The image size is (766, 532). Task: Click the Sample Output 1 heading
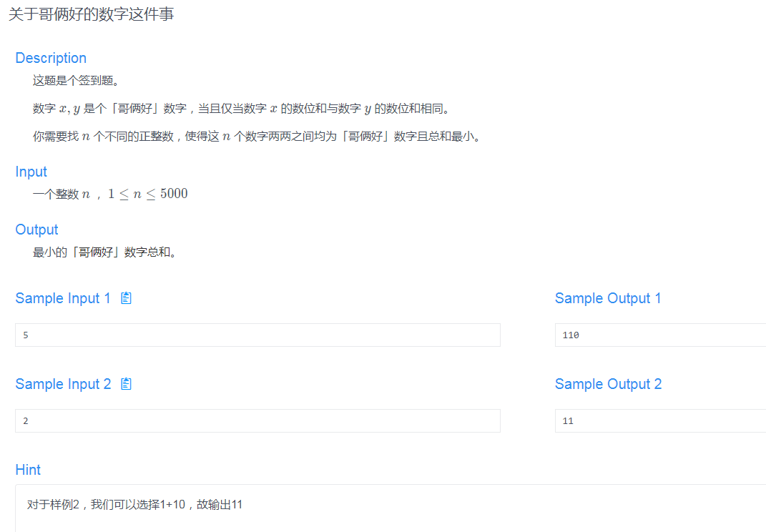click(x=608, y=298)
